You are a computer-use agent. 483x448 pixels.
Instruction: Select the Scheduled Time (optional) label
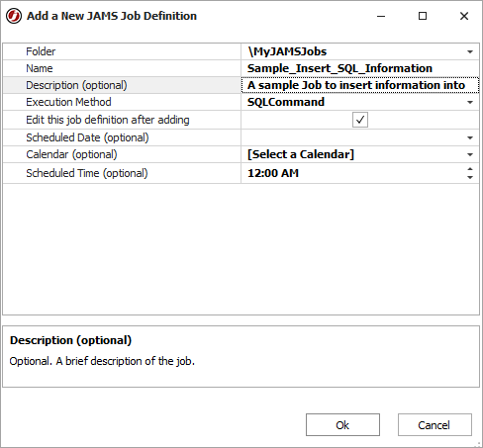(87, 173)
